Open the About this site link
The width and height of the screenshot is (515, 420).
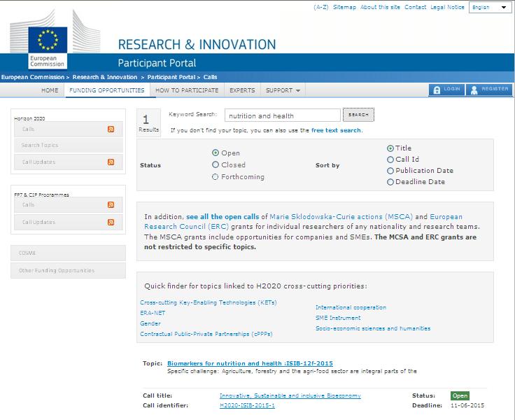click(x=380, y=7)
